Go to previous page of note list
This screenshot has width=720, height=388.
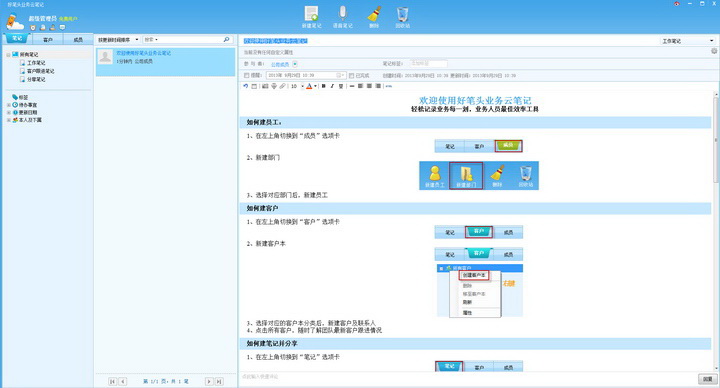click(x=123, y=381)
